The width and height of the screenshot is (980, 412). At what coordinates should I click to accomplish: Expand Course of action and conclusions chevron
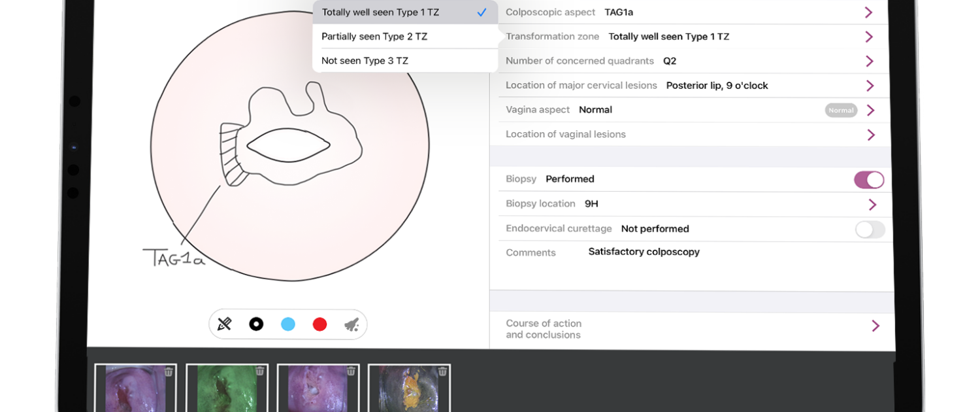coord(875,326)
